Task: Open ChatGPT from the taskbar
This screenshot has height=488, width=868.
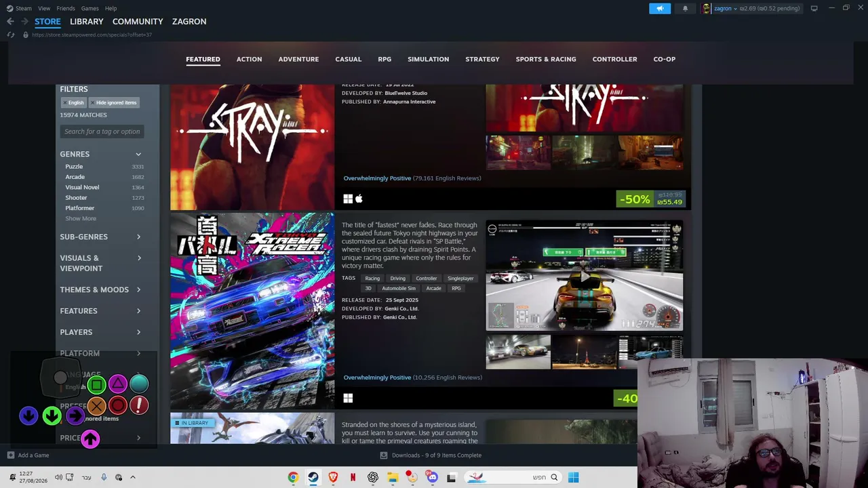Action: pyautogui.click(x=373, y=477)
